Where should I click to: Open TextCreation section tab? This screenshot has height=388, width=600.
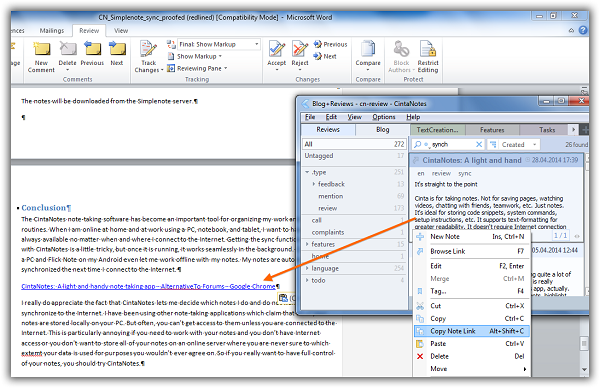[437, 130]
